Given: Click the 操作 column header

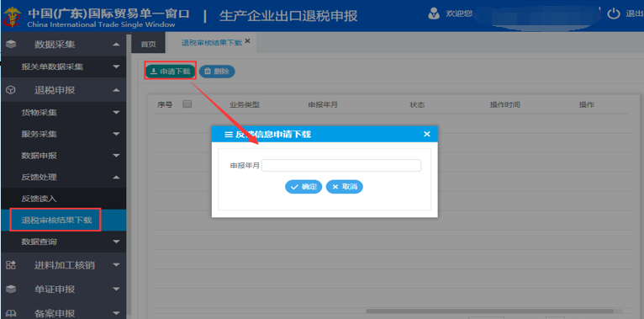Looking at the screenshot, I should click(x=587, y=105).
